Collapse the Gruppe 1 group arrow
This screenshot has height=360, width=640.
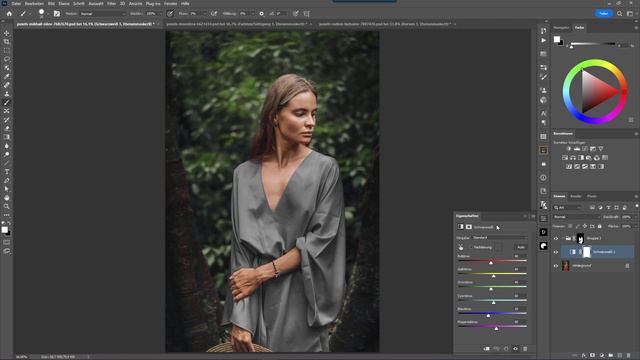(x=563, y=238)
